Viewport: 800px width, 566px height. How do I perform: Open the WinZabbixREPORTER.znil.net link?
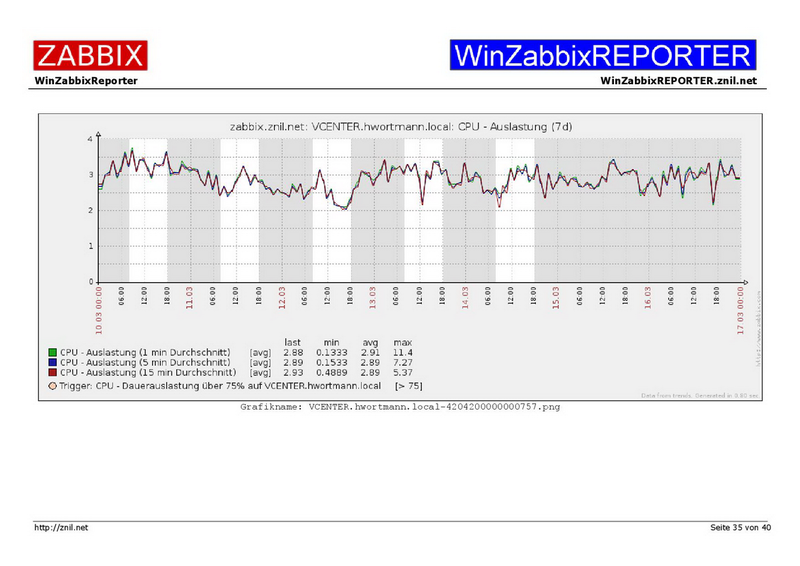point(678,81)
